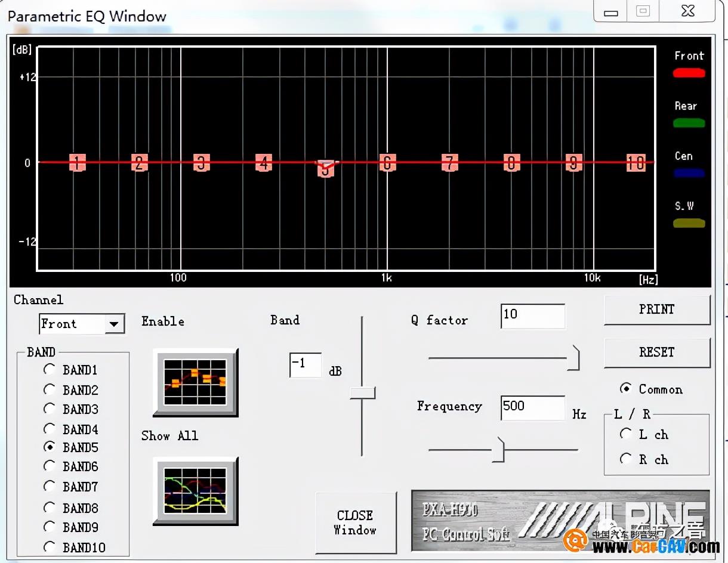Select the L ch radio button
This screenshot has width=728, height=563.
click(x=625, y=434)
